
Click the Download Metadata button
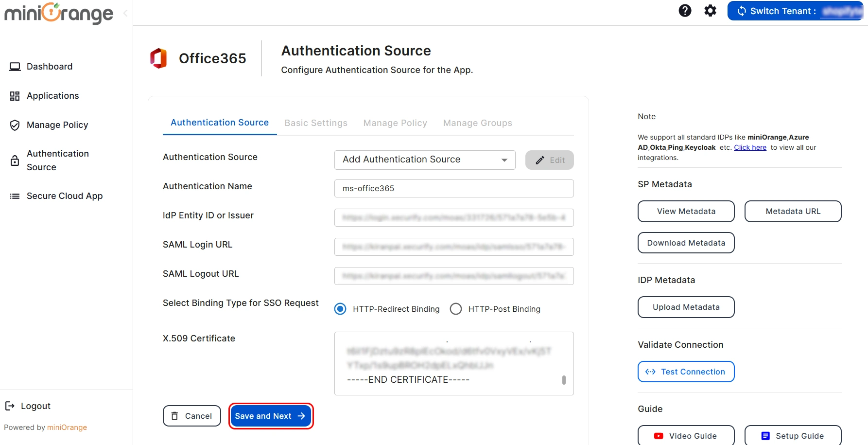[x=686, y=243]
